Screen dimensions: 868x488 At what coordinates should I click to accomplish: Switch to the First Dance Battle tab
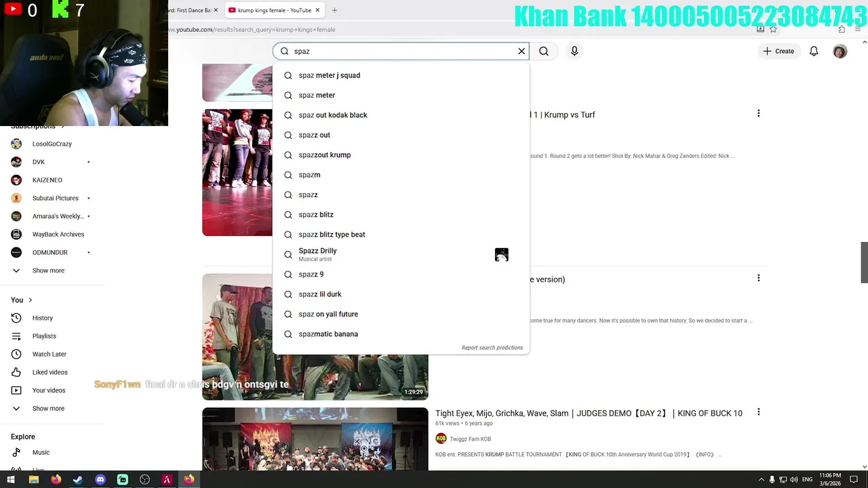193,10
